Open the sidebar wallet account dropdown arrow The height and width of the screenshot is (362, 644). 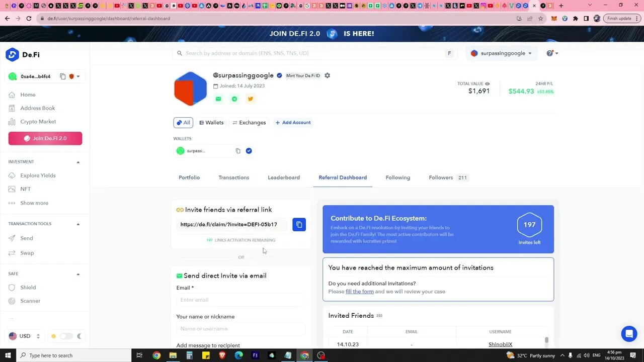78,76
